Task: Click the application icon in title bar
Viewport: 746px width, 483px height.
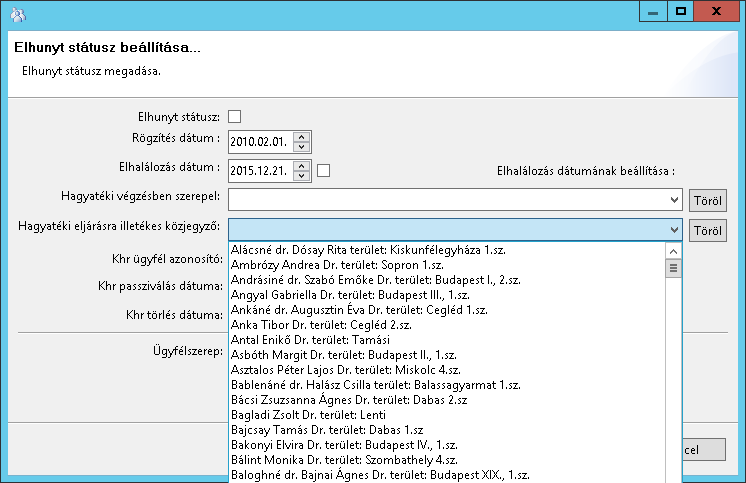Action: (17, 13)
